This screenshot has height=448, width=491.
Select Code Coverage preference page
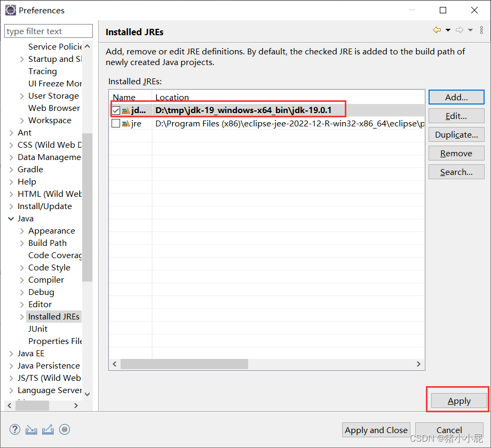coord(55,255)
